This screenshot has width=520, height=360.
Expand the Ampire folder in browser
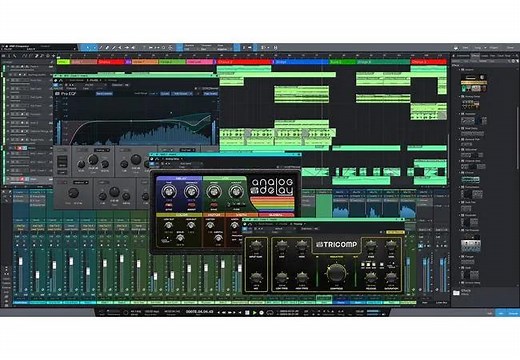tap(459, 70)
